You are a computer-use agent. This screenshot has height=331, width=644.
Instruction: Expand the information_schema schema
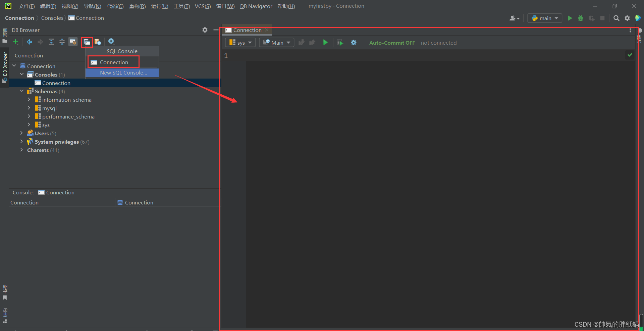click(x=29, y=99)
